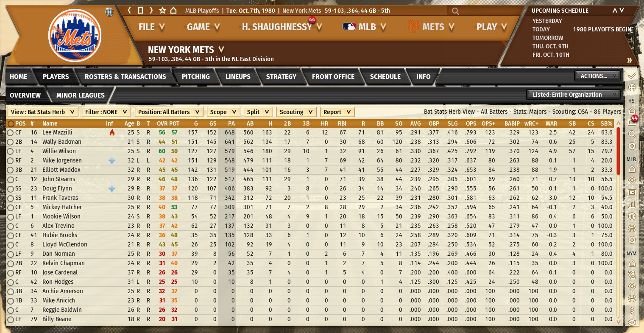This screenshot has width=644, height=333.
Task: Open the H. SHAUGHNESSY manager menu
Action: click(282, 27)
